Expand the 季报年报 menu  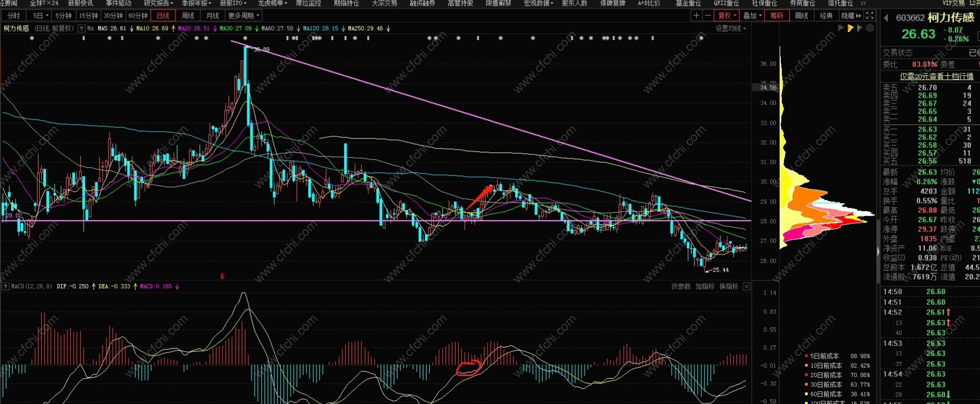point(197,3)
